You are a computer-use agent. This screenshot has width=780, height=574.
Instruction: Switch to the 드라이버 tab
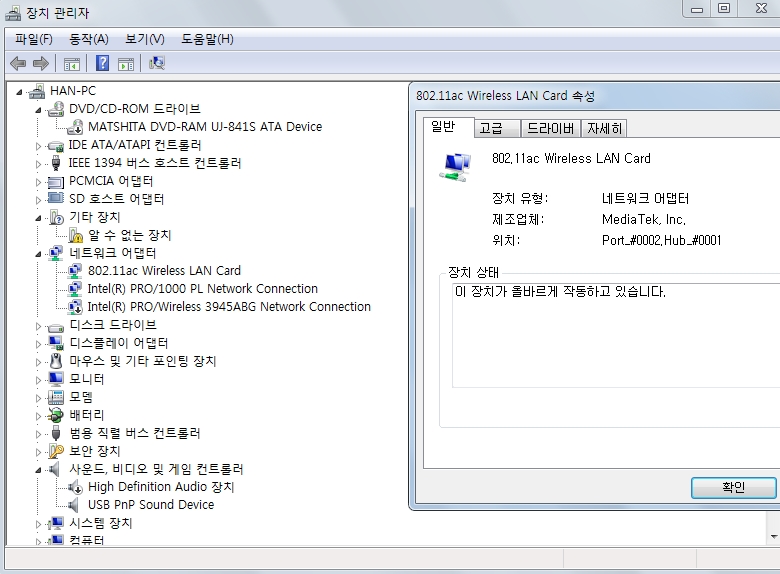tap(550, 129)
